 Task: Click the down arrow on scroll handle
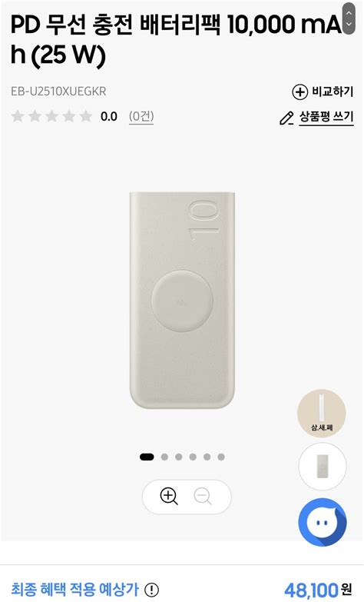(x=349, y=24)
